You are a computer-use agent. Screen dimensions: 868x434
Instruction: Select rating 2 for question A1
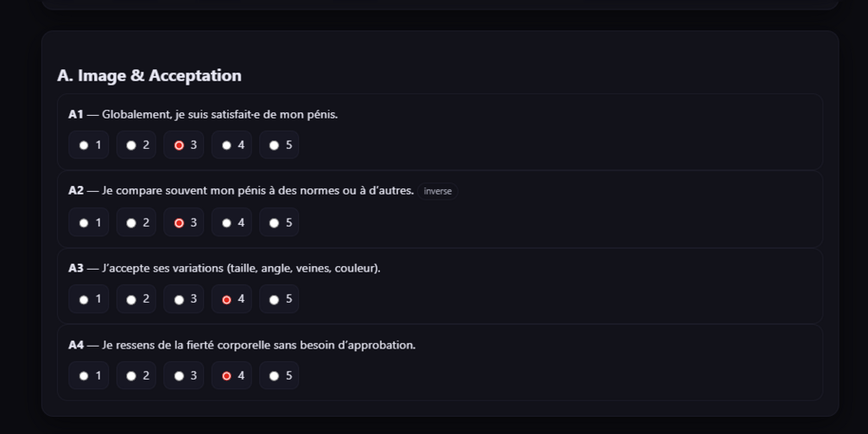(136, 145)
